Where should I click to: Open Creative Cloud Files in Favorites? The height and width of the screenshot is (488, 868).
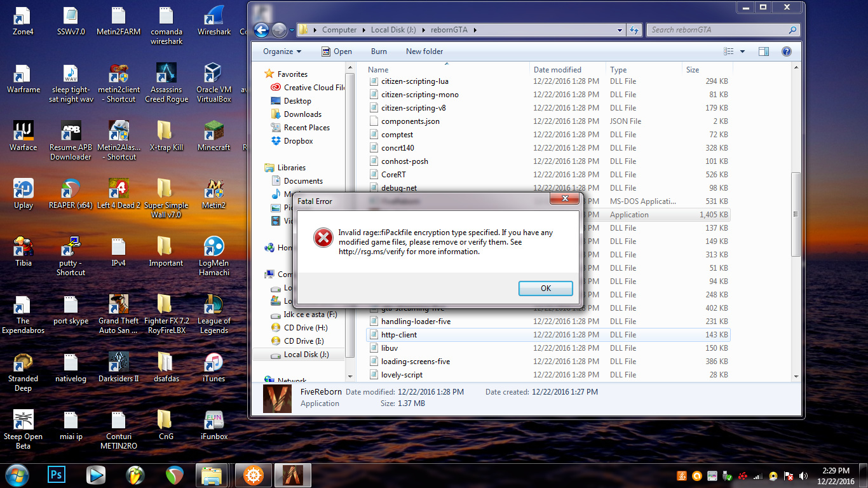click(x=308, y=88)
